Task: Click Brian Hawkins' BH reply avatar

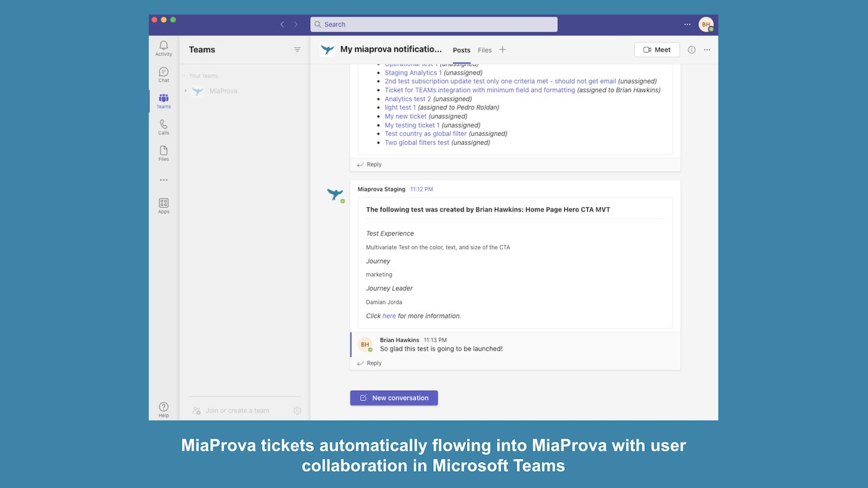Action: tap(365, 344)
